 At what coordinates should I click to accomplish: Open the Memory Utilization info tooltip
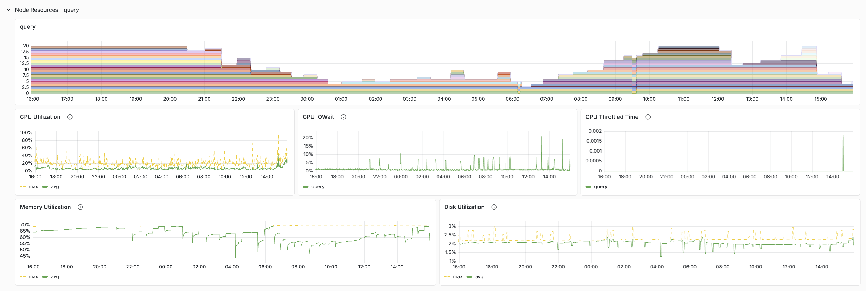[80, 207]
